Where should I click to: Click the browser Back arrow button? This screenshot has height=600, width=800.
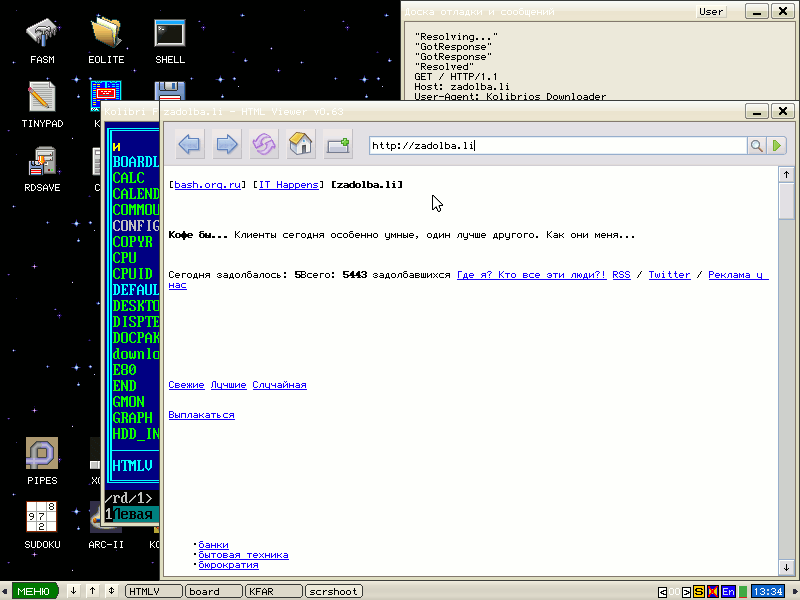(x=190, y=145)
